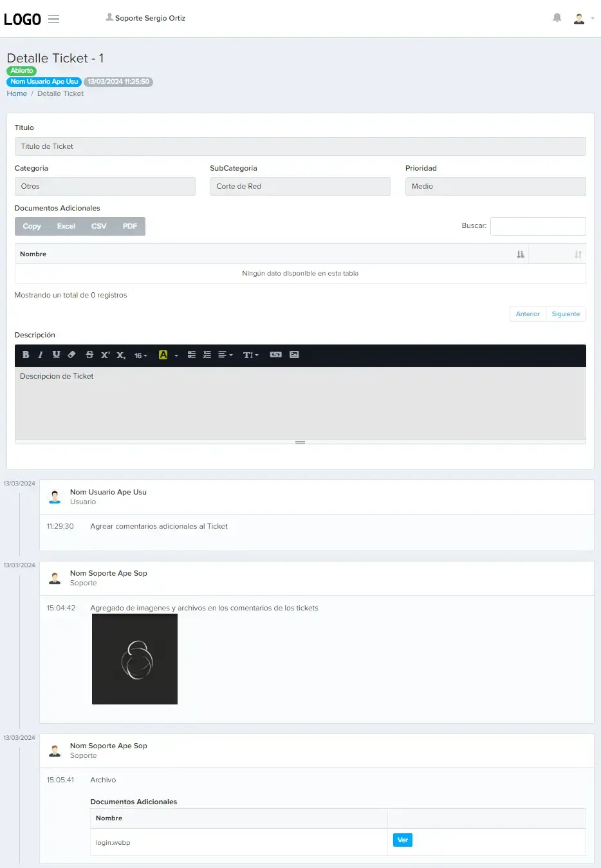601x868 pixels.
Task: Open the highlight color picker arrow
Action: pos(176,355)
